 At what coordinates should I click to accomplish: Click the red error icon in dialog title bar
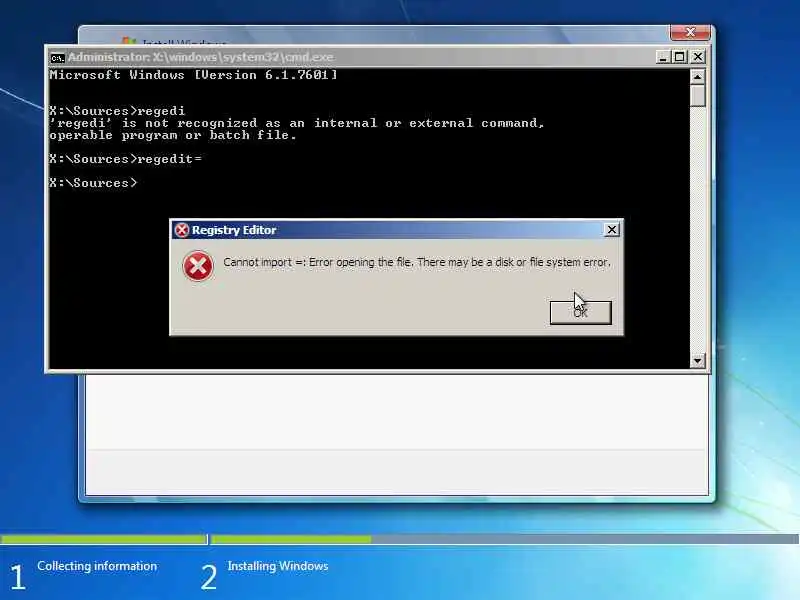[182, 230]
